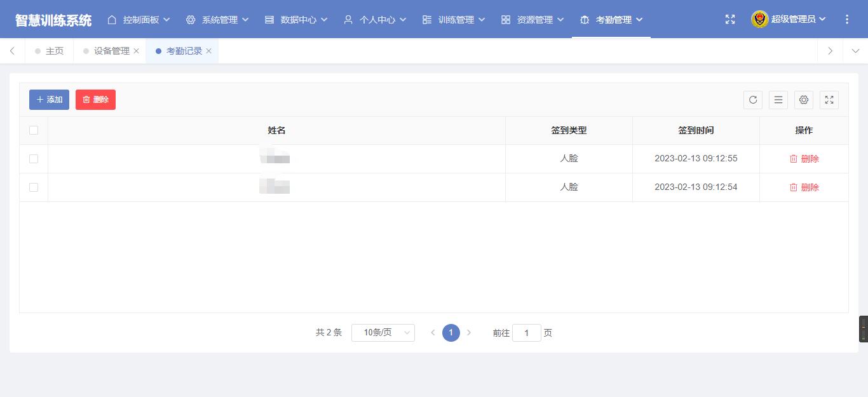
Task: Select the 09:12:55 record checkbox
Action: pos(34,159)
